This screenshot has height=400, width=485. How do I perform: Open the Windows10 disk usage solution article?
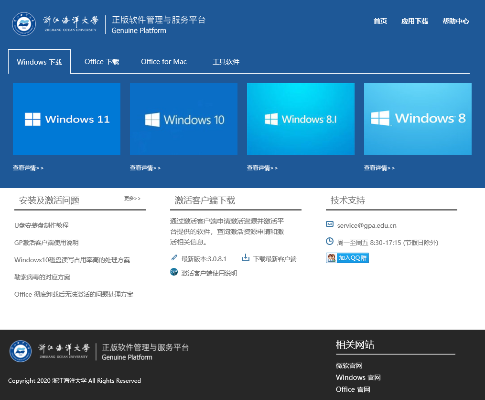tap(72, 260)
